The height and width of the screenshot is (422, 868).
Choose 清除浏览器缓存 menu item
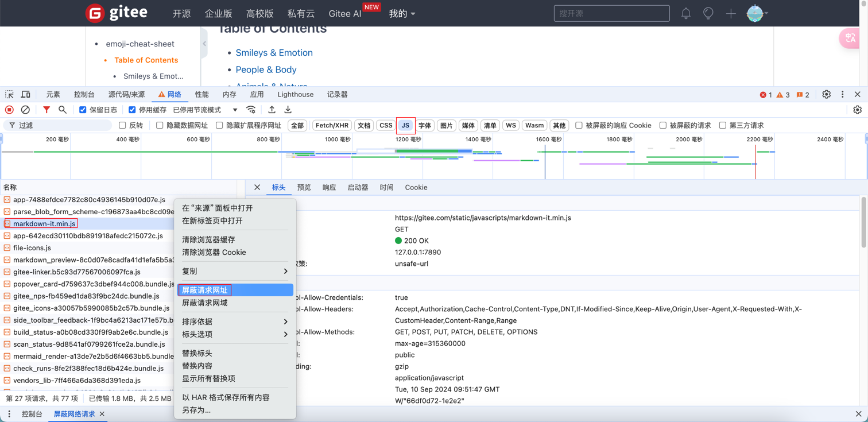pos(235,239)
